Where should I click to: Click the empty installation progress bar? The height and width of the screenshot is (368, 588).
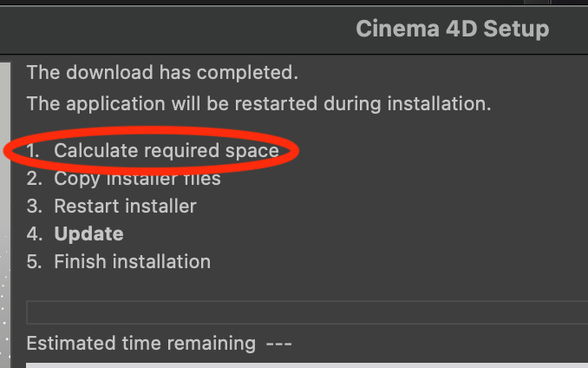point(307,312)
